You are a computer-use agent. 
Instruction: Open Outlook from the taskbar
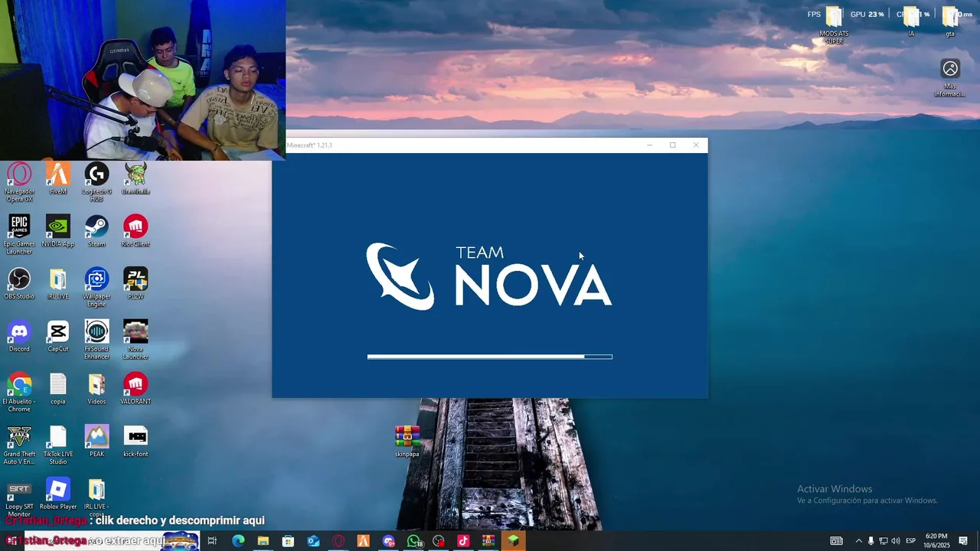[313, 541]
